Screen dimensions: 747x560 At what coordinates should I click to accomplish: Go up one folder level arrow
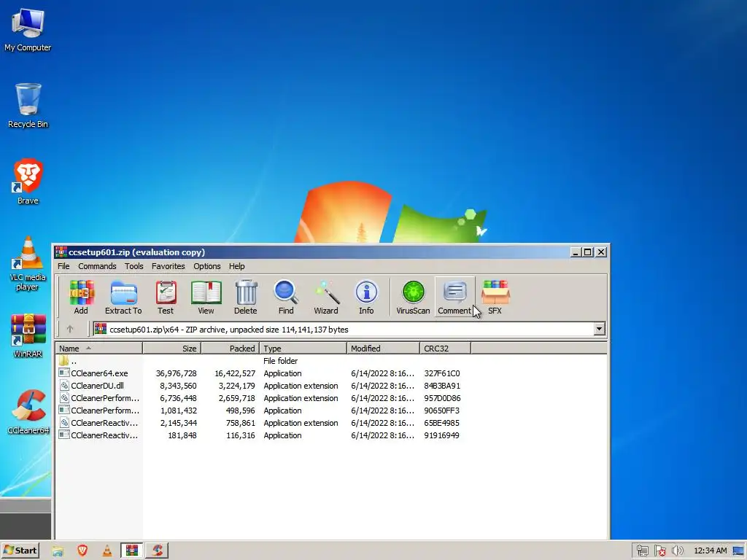pos(70,329)
